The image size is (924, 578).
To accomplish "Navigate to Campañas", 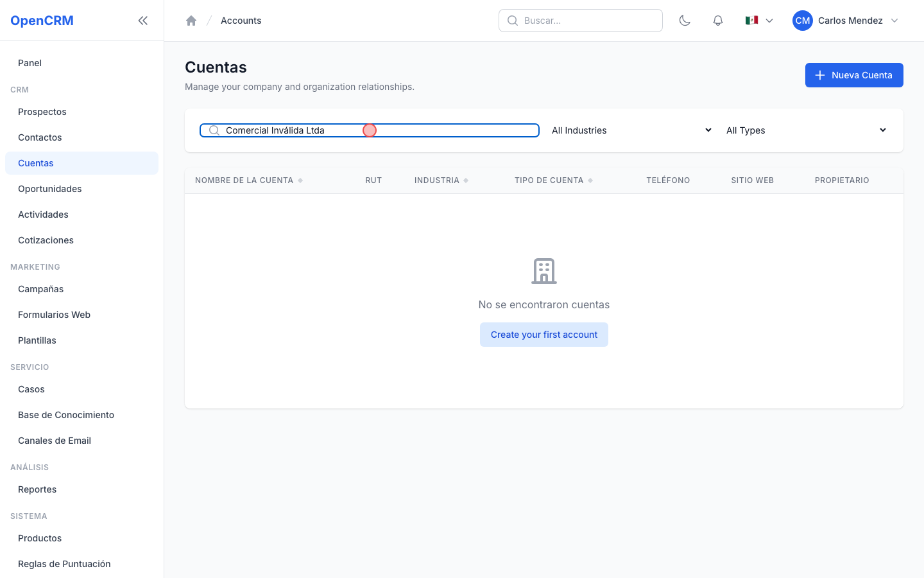I will tap(81, 289).
